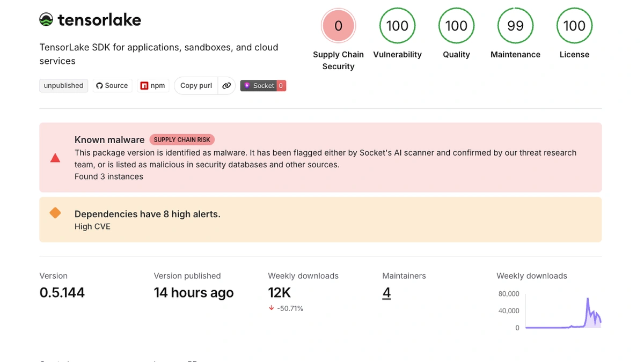The width and height of the screenshot is (644, 362).
Task: Open the GitHub Source link
Action: click(112, 86)
